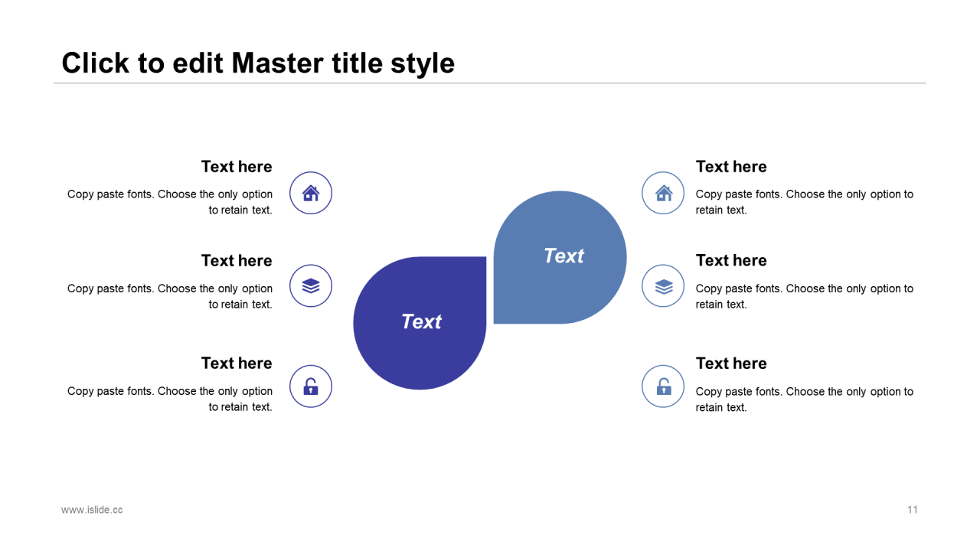This screenshot has height=551, width=980.
Task: Select the 'Copy paste fonts' paragraph beside indigo padlock icon
Action: click(170, 399)
